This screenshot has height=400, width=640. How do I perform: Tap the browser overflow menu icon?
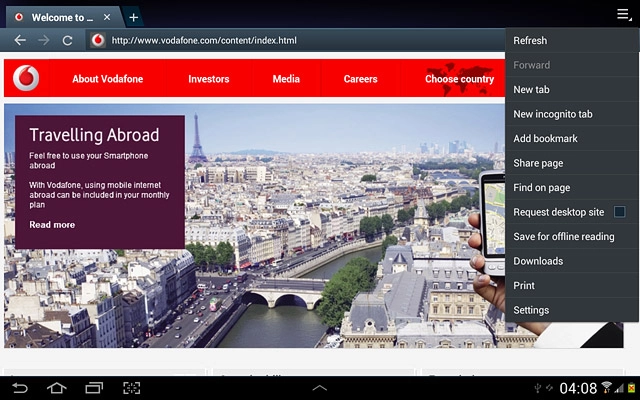(x=622, y=14)
